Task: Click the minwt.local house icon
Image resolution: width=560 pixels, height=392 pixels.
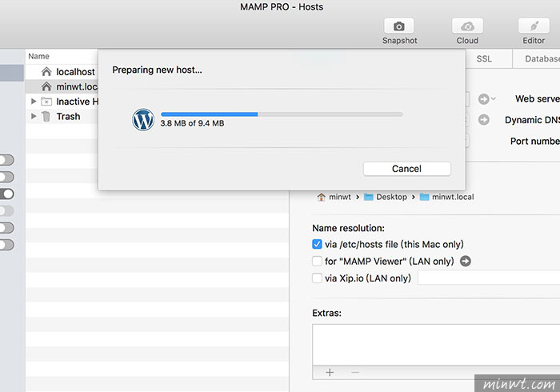Action: [46, 86]
